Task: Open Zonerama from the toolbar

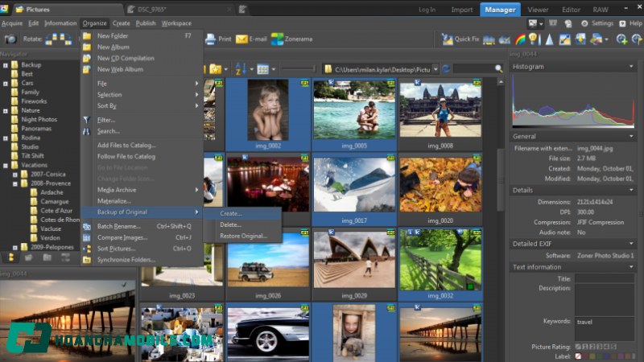Action: point(277,39)
